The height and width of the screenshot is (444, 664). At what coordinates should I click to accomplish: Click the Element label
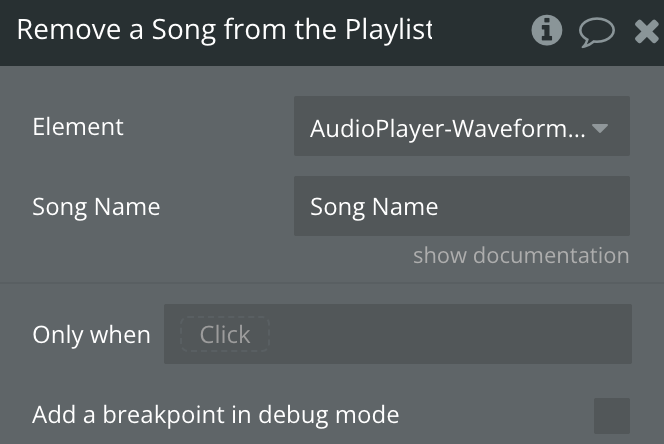[x=78, y=127]
